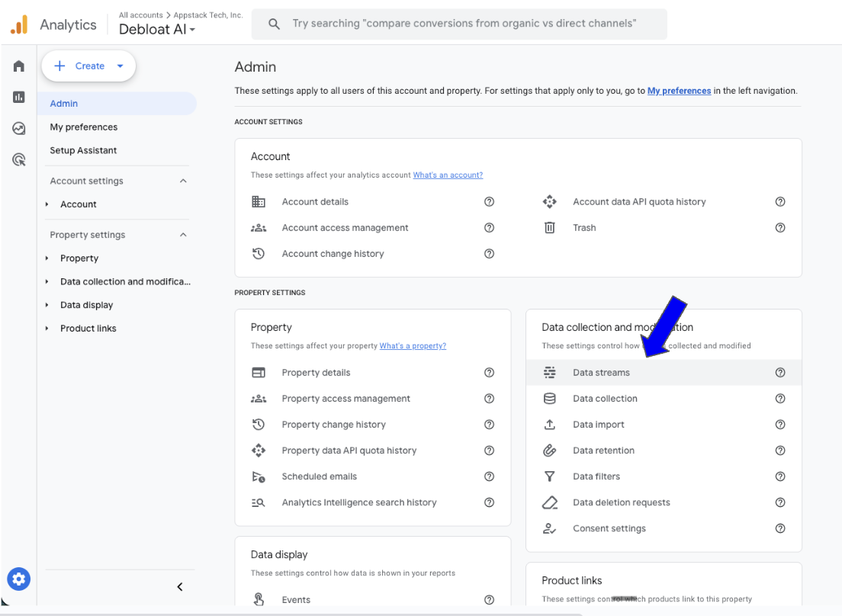Click help icon next to Data streams
Viewport: 842px width, 616px height.
pyautogui.click(x=779, y=373)
